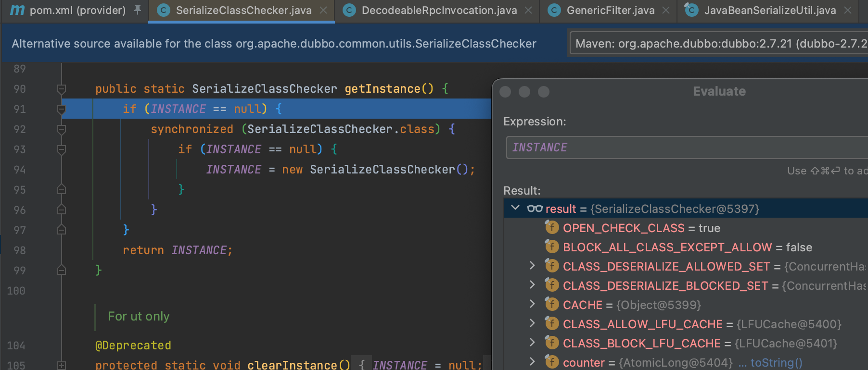Click fold end marker at line 95

pos(62,189)
